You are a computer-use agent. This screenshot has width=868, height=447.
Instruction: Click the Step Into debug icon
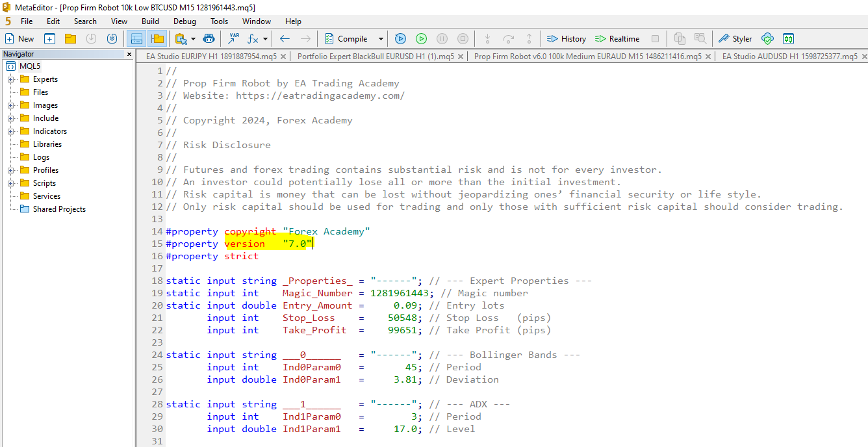[x=488, y=39]
